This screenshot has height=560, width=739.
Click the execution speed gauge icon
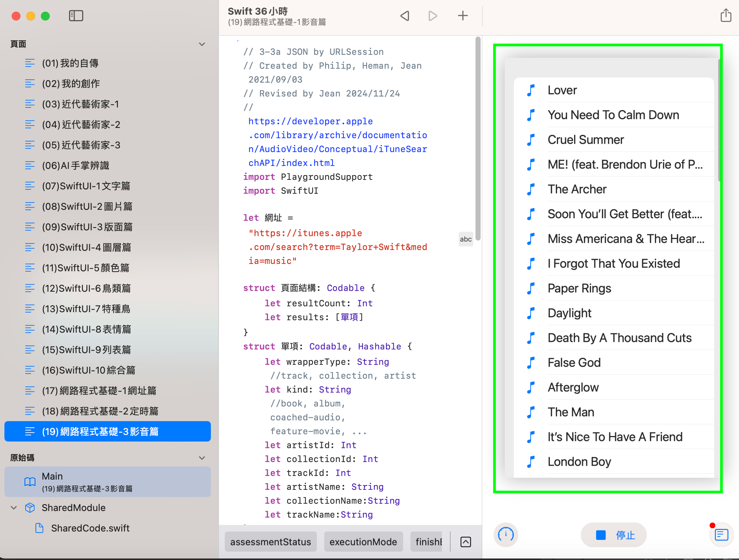coord(506,535)
